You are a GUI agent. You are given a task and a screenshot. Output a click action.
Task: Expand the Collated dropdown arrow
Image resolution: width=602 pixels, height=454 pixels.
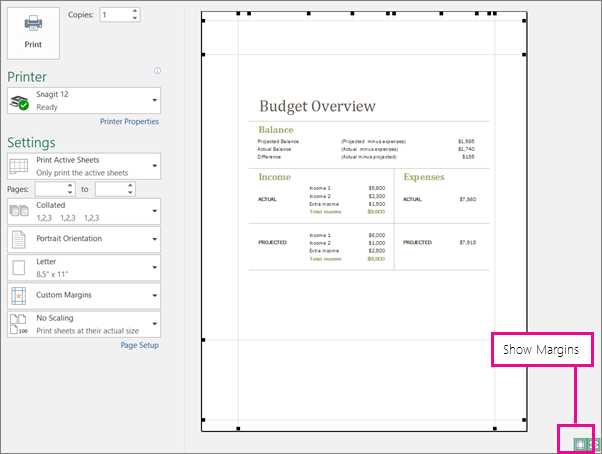[154, 211]
